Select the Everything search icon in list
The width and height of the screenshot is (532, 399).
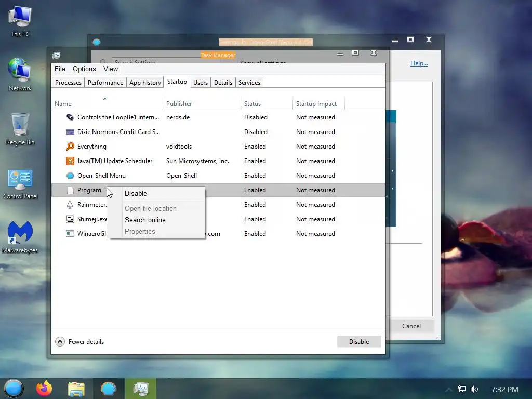pyautogui.click(x=70, y=147)
